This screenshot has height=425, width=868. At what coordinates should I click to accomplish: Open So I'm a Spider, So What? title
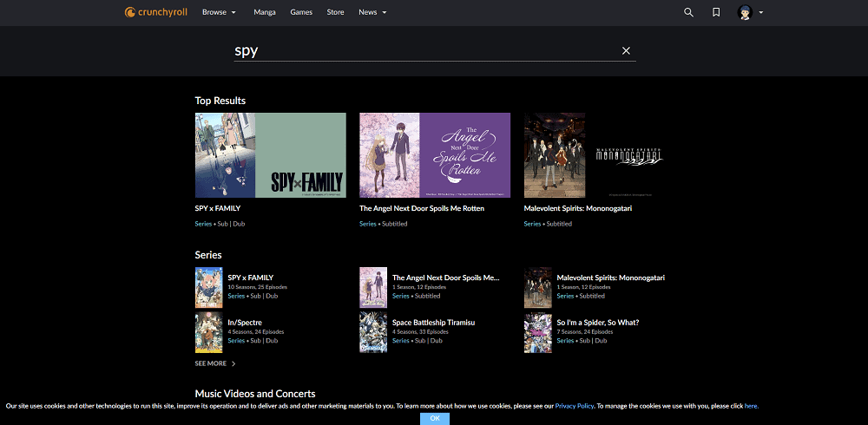(598, 323)
